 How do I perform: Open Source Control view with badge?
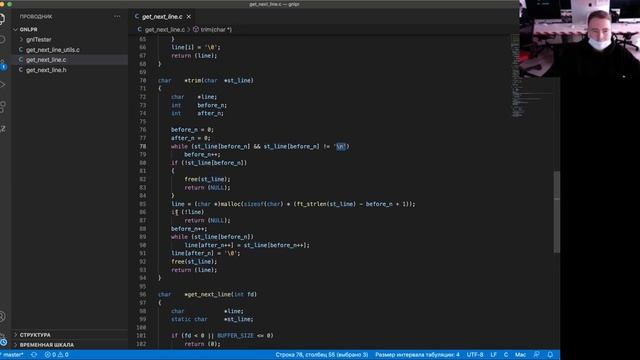(3, 64)
